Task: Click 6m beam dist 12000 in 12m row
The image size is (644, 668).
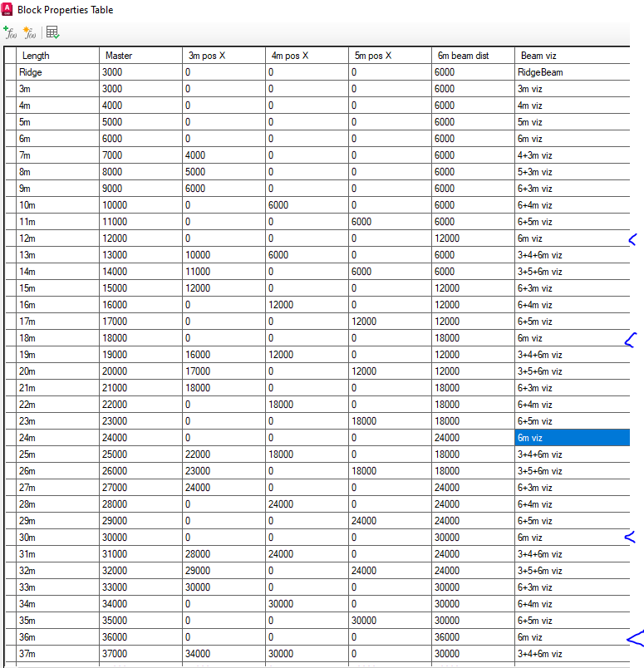Action: click(x=473, y=238)
